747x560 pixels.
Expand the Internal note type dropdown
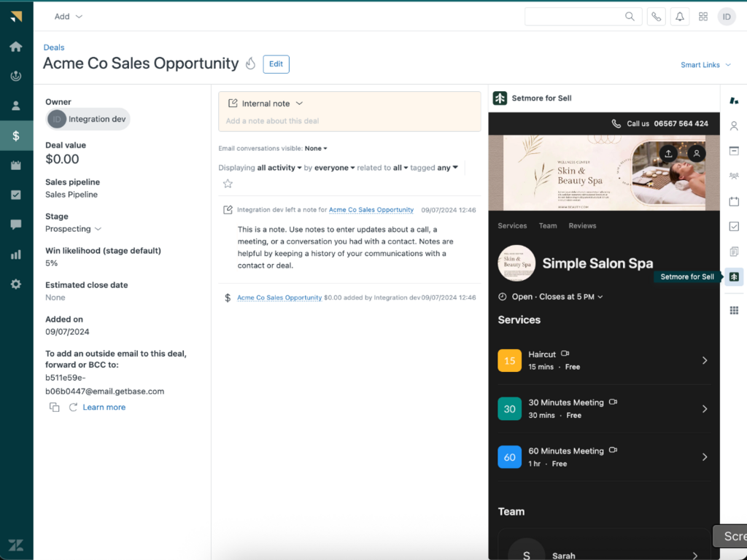266,104
